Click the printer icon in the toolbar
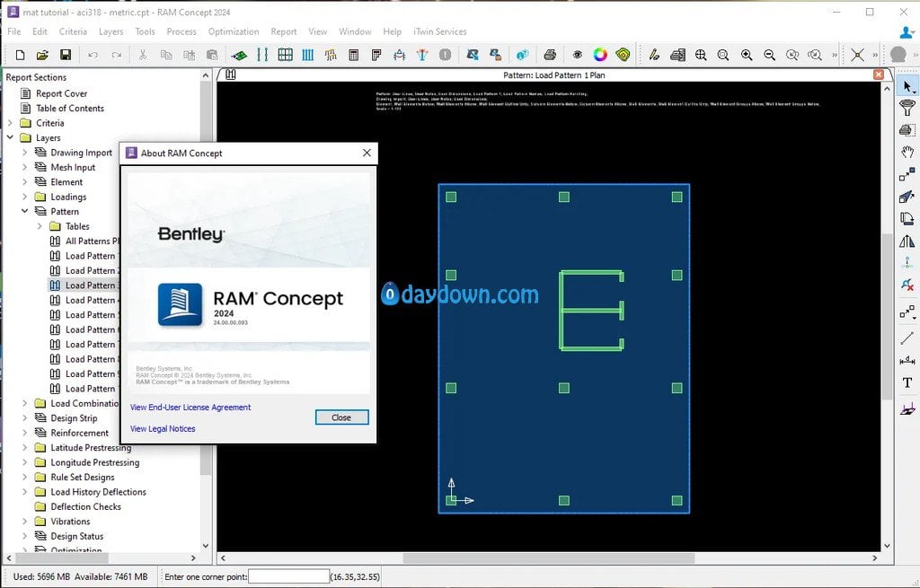 550,55
